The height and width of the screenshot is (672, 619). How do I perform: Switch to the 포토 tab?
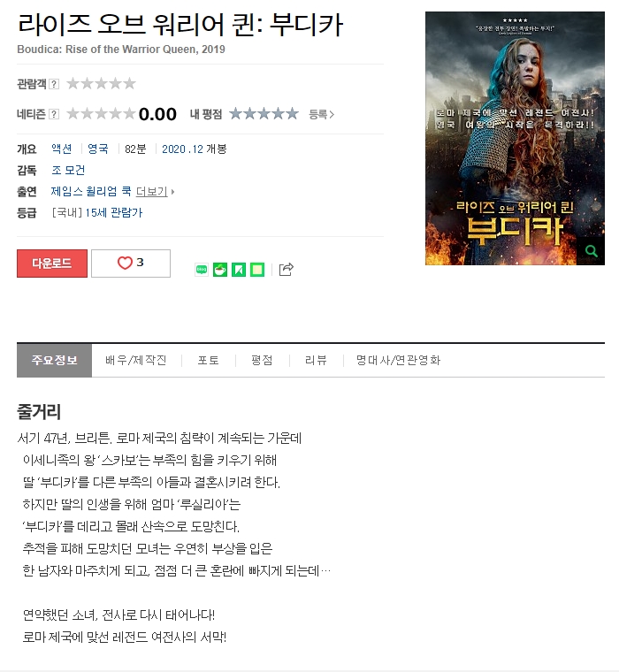coord(209,360)
